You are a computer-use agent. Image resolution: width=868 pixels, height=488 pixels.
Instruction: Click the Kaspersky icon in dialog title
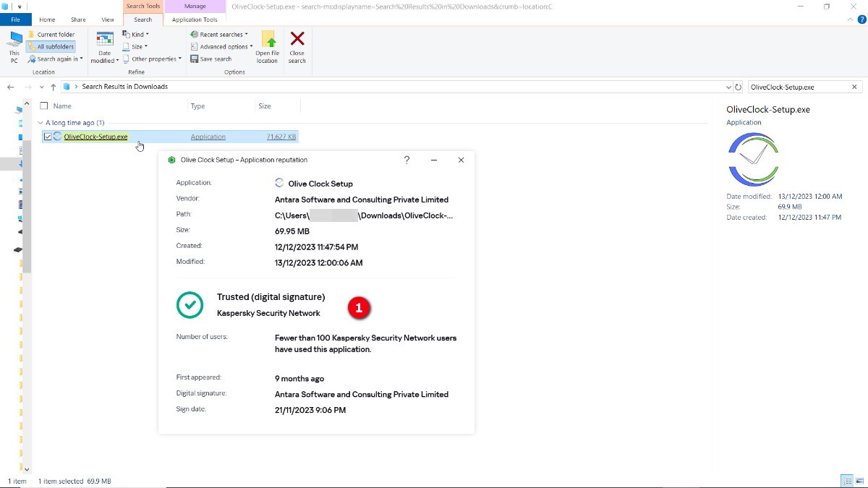(172, 160)
